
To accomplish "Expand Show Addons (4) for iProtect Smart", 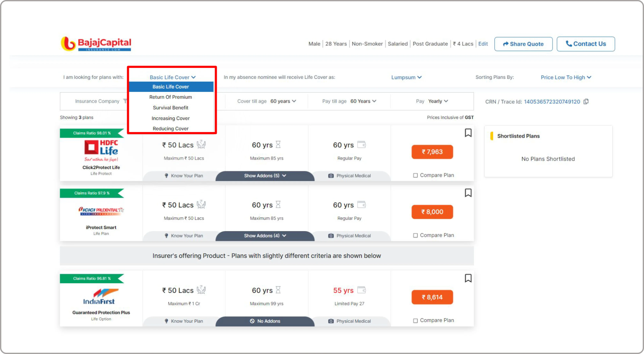I will [x=265, y=236].
